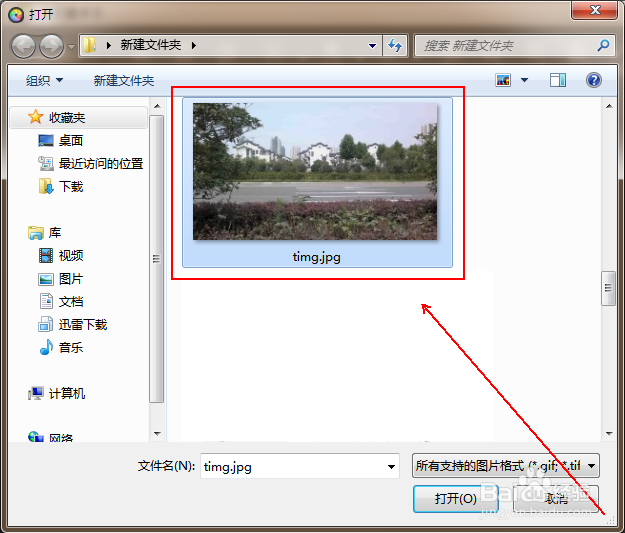Viewport: 625px width, 533px height.
Task: Click the icon beside 最近访问的位置
Action: tap(46, 163)
